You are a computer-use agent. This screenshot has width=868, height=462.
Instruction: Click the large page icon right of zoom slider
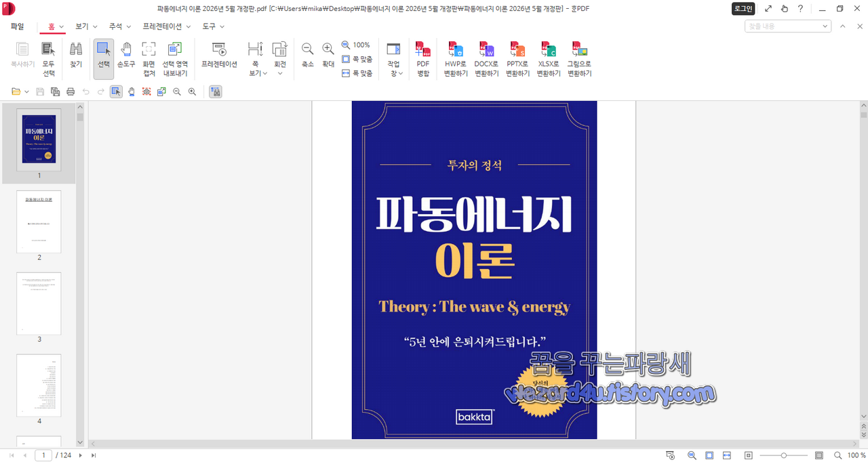point(819,455)
